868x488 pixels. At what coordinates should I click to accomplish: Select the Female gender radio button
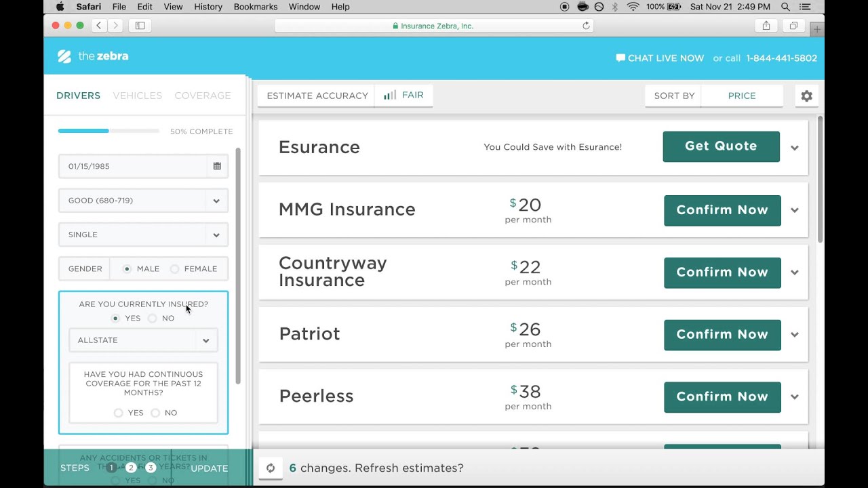[175, 269]
